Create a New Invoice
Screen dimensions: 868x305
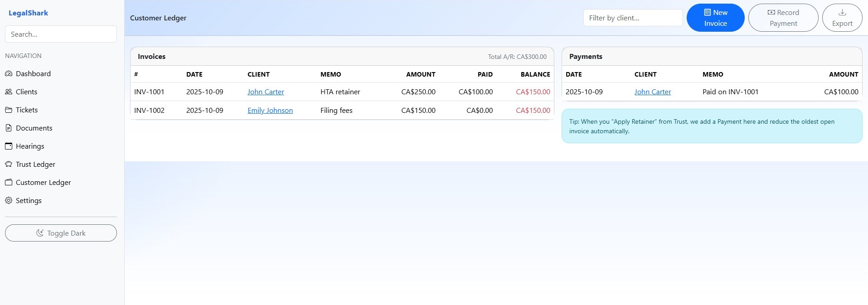715,18
